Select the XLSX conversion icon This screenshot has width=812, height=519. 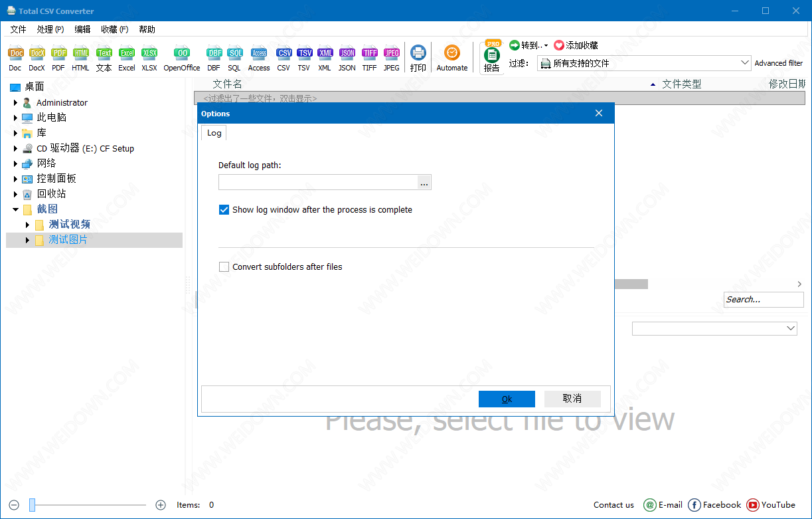pos(149,58)
